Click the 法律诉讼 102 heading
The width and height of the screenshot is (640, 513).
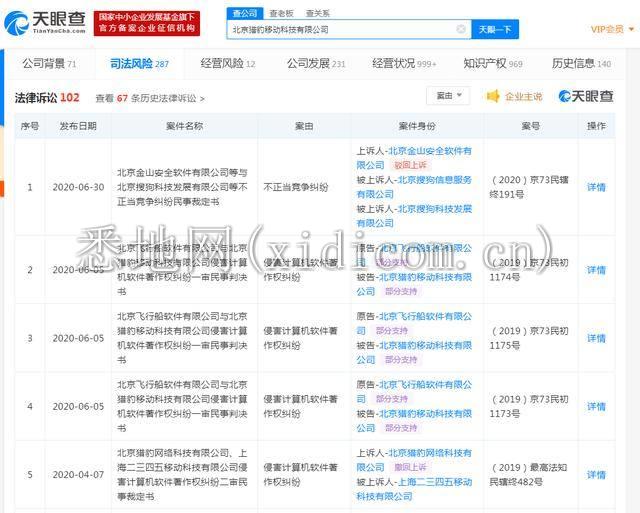click(47, 98)
